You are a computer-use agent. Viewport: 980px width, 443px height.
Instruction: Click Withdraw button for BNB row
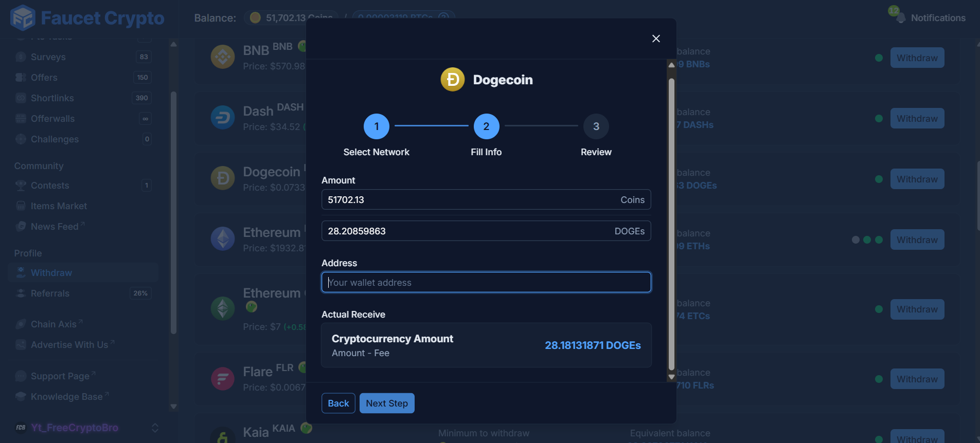[x=917, y=58]
